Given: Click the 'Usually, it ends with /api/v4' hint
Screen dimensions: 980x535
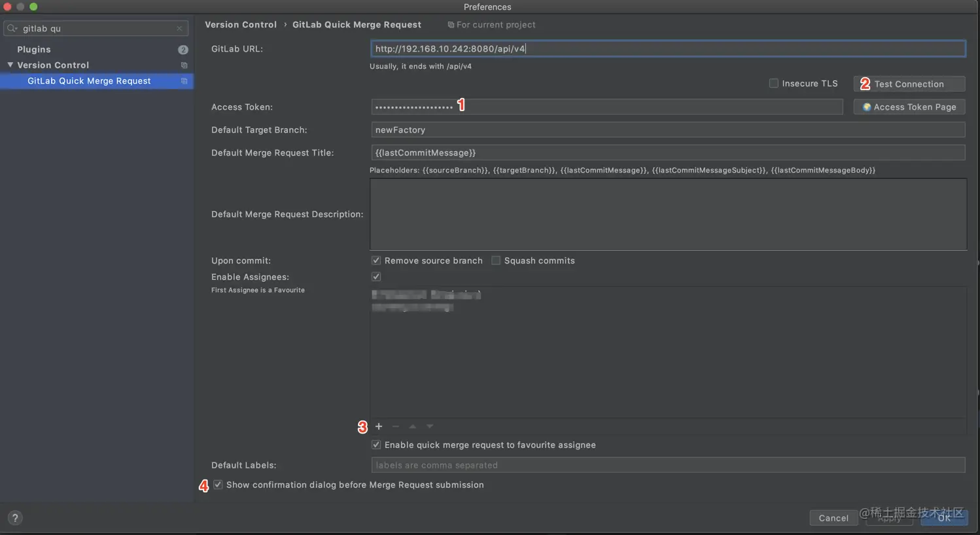Looking at the screenshot, I should 421,66.
